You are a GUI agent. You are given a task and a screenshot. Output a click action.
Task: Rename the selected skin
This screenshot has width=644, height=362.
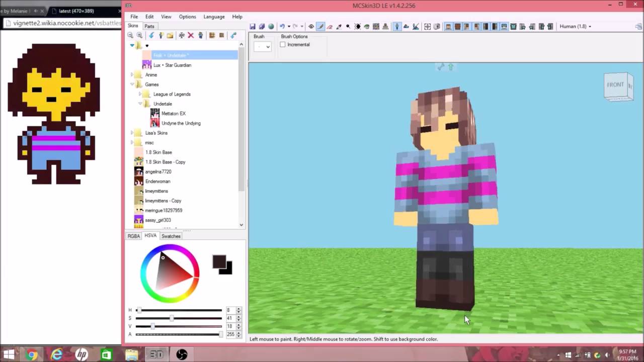pyautogui.click(x=182, y=35)
